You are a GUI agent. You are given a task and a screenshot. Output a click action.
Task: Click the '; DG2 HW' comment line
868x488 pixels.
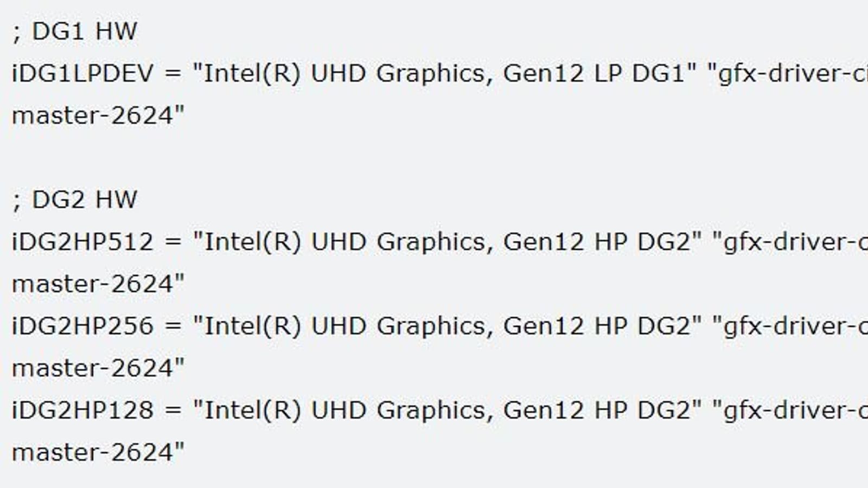tap(74, 200)
